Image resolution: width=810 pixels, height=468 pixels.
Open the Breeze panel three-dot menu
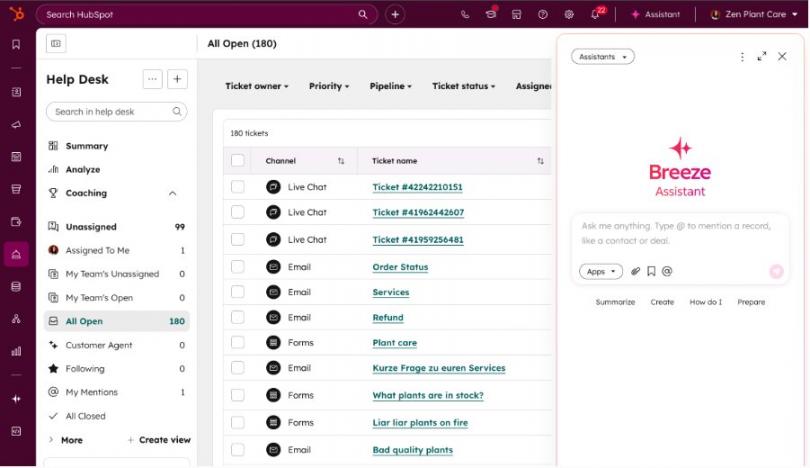742,57
